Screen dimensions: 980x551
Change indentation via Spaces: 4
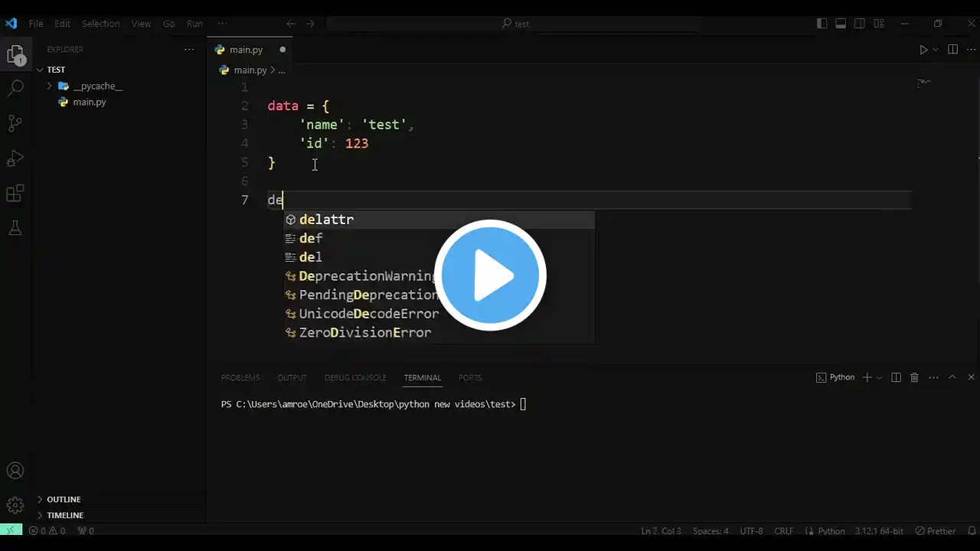coord(710,530)
